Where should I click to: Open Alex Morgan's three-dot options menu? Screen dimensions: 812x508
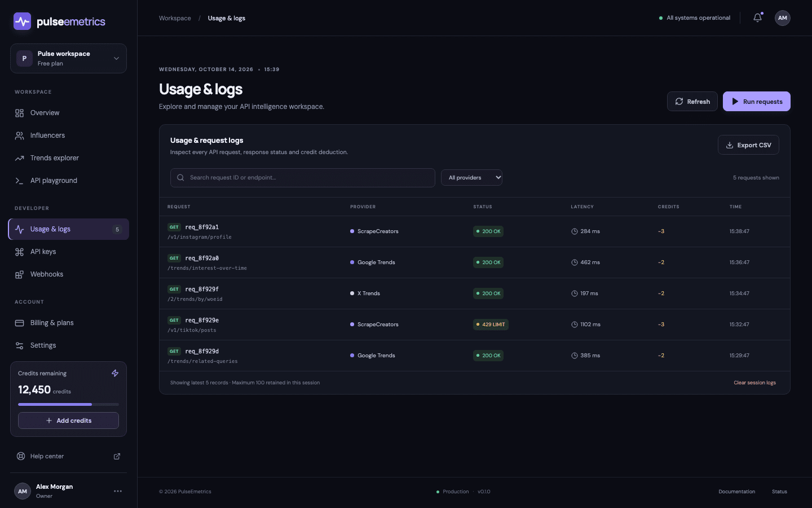click(118, 491)
